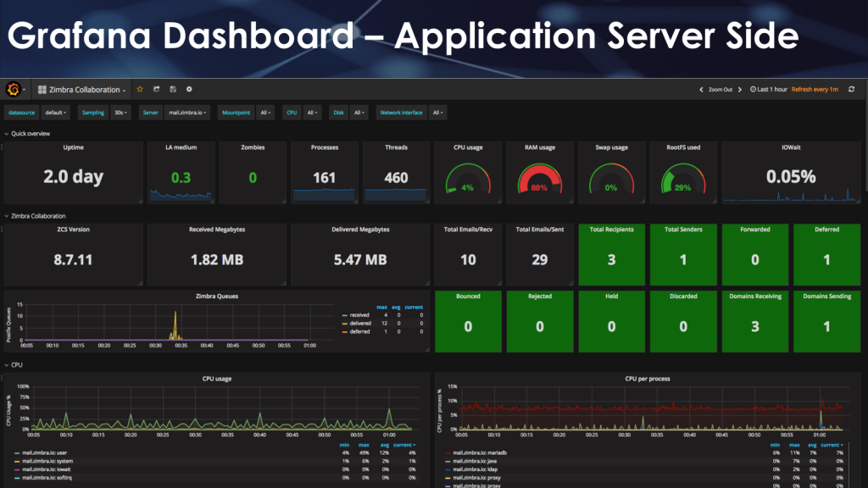Click the Total Emails/Sent value 29
The height and width of the screenshot is (488, 868).
(x=540, y=259)
